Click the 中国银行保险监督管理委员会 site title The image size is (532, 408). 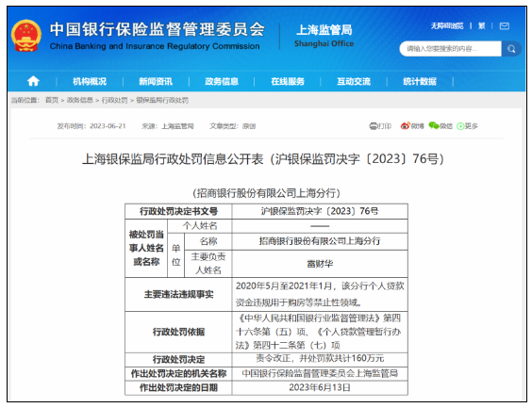pos(157,29)
